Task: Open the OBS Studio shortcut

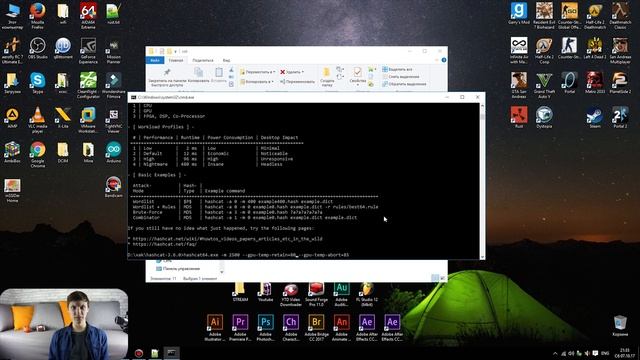Action: tap(38, 49)
